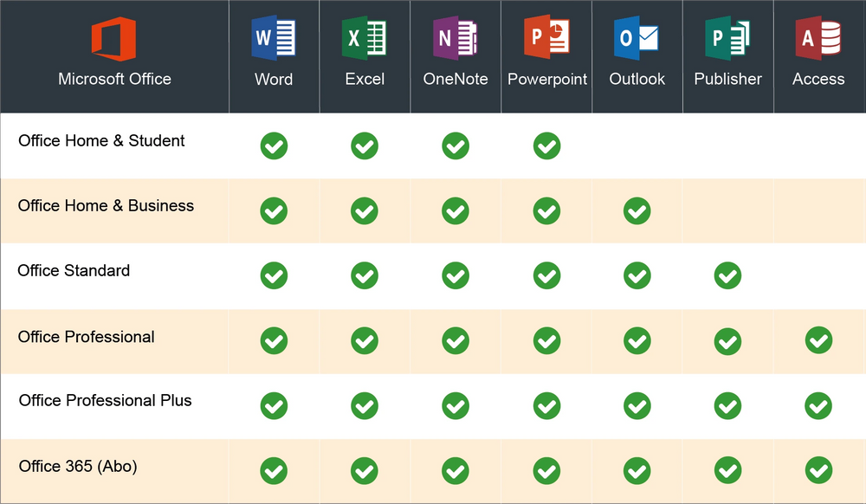Select the Office Home & Student row label

[x=101, y=141]
